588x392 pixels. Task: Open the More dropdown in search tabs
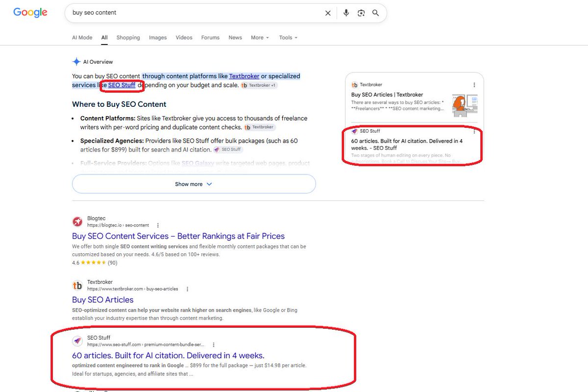click(260, 38)
